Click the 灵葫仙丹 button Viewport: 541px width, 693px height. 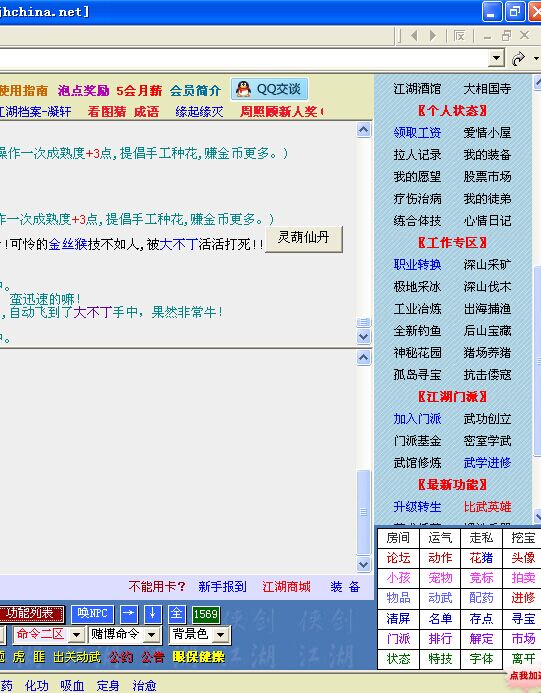[304, 238]
